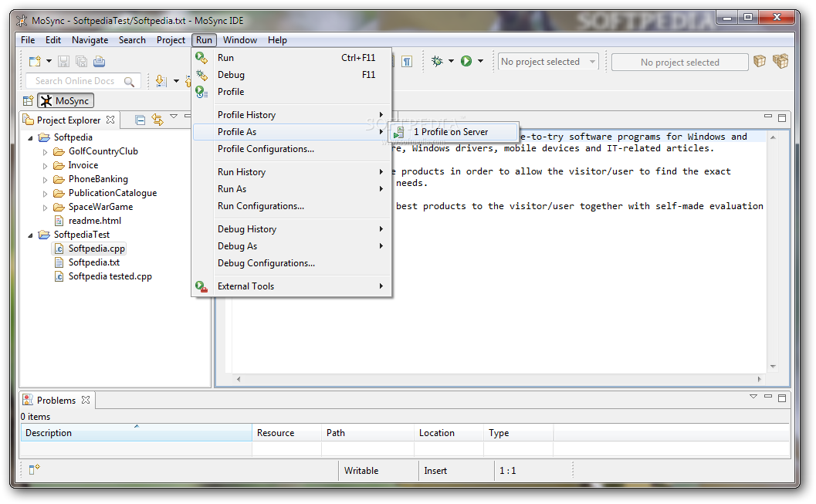This screenshot has height=504, width=816.
Task: Collapse the Softpedia project folder
Action: pos(30,138)
